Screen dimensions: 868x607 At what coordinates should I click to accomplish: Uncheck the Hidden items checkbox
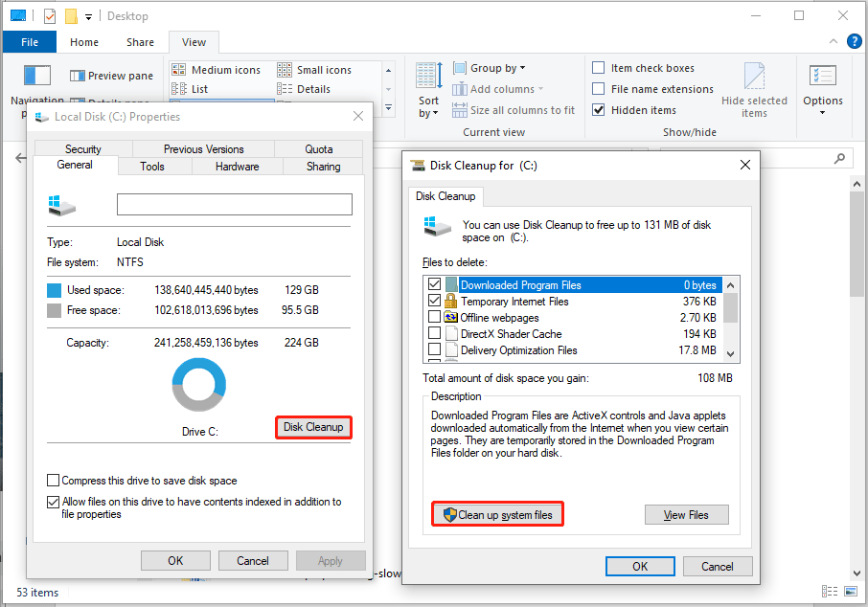pyautogui.click(x=599, y=109)
